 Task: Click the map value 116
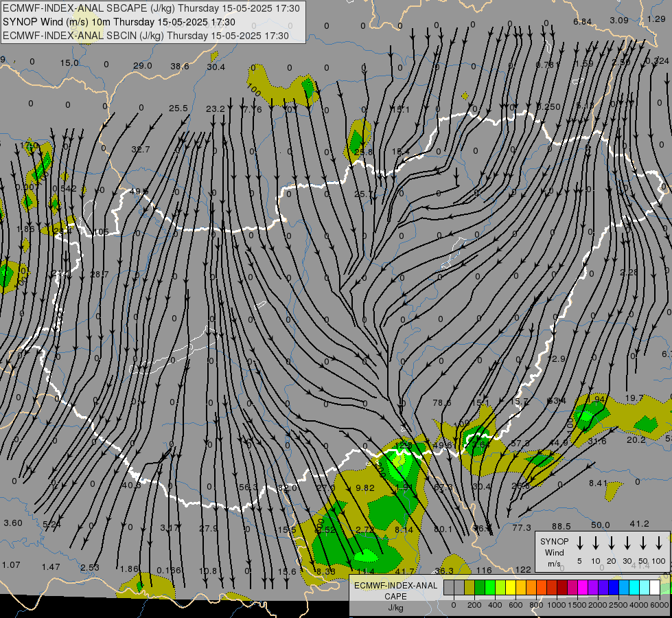[x=484, y=570]
